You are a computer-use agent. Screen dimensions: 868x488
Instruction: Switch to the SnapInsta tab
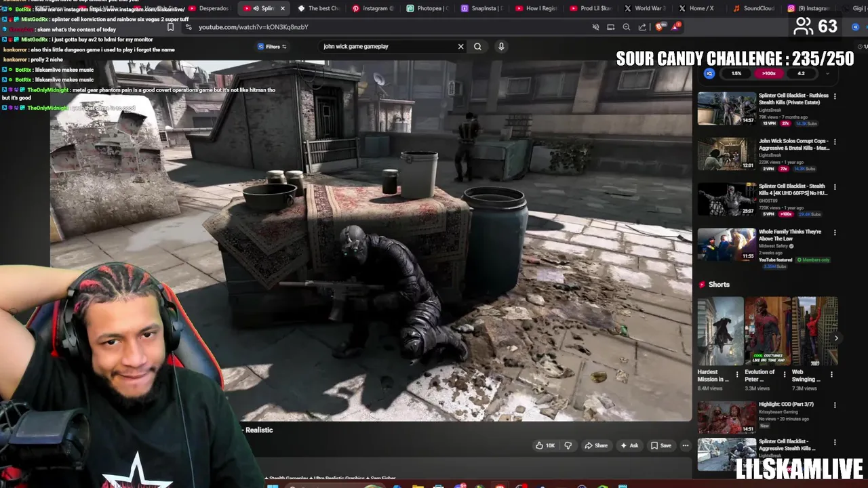point(481,8)
